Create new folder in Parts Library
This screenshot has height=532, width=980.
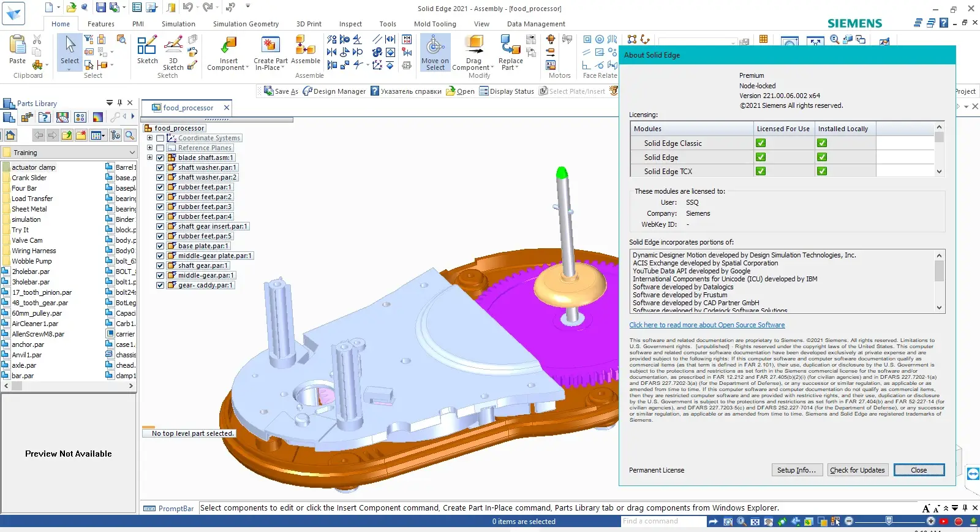point(80,135)
